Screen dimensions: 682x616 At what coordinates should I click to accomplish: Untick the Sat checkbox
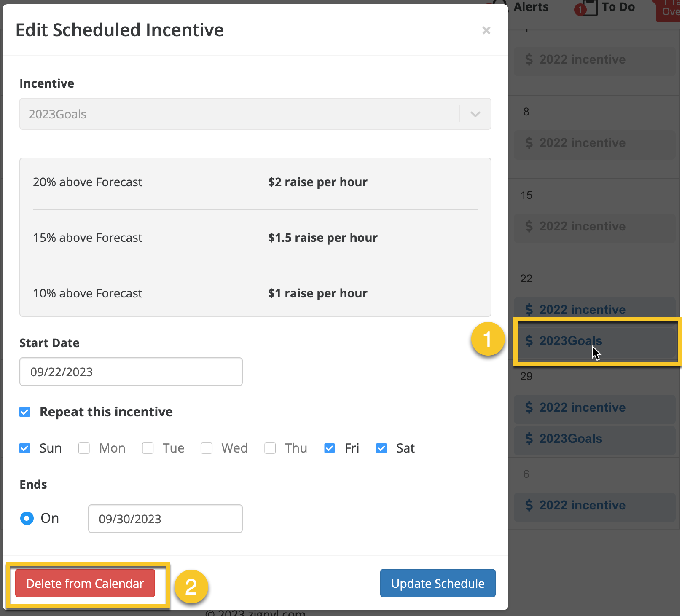coord(381,448)
